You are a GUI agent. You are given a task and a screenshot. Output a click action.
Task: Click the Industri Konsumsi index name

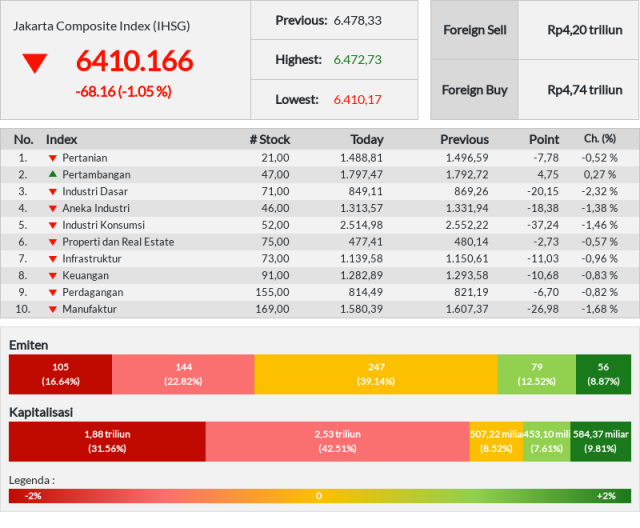[x=104, y=225]
